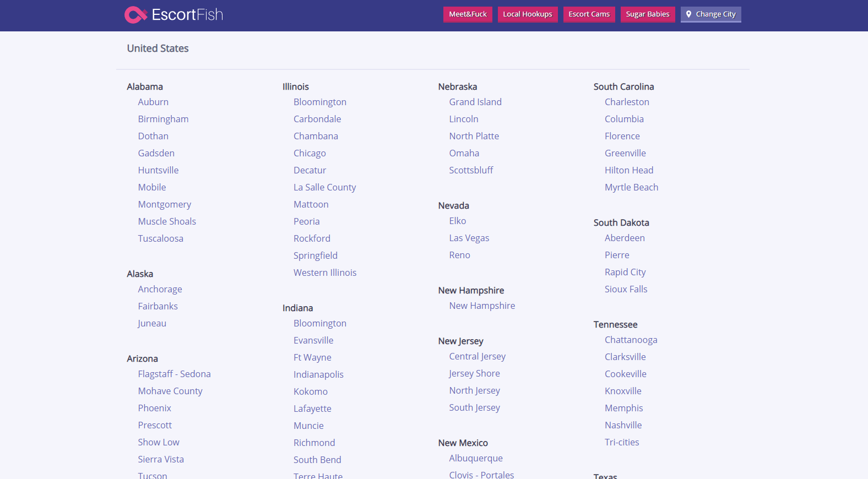Choose the Charleston city link
Image resolution: width=868 pixels, height=479 pixels.
pos(627,102)
